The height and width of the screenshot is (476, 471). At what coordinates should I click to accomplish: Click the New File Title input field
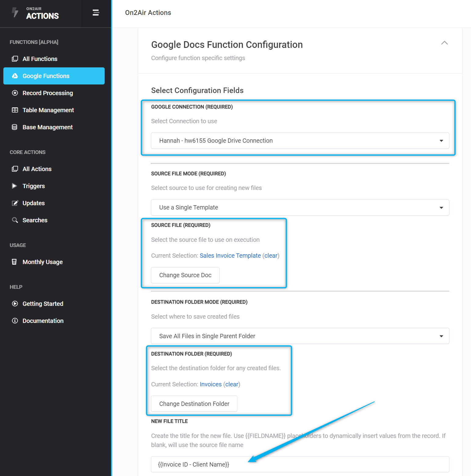coord(300,464)
